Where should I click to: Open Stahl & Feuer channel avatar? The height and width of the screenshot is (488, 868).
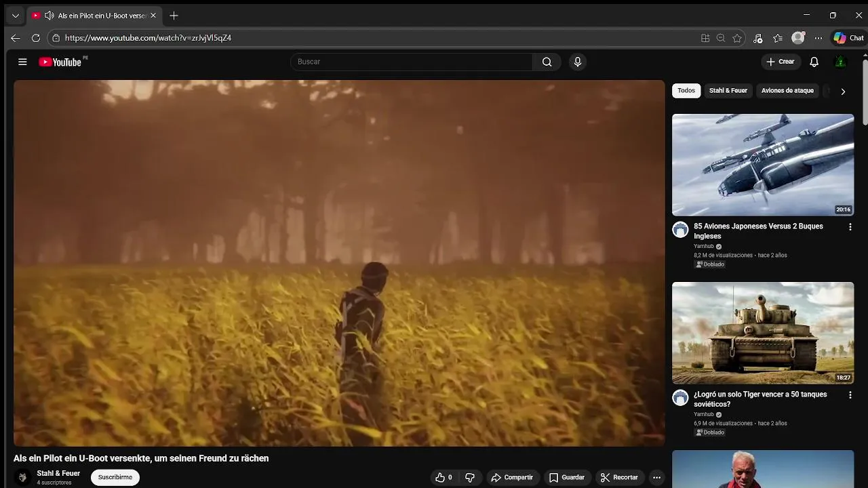[22, 477]
